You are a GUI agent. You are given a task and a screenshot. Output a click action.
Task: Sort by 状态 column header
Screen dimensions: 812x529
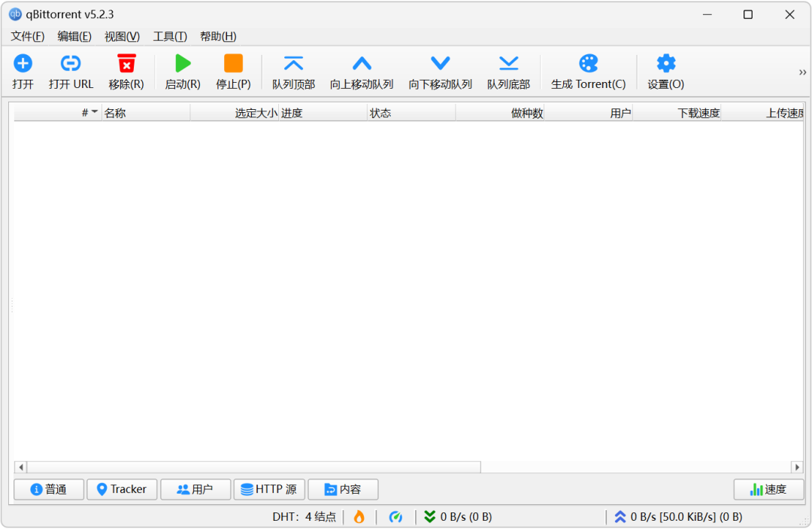[x=412, y=113]
